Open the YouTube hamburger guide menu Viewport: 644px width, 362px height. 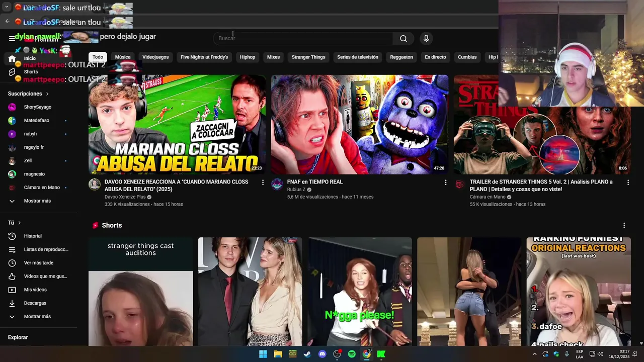tap(12, 39)
